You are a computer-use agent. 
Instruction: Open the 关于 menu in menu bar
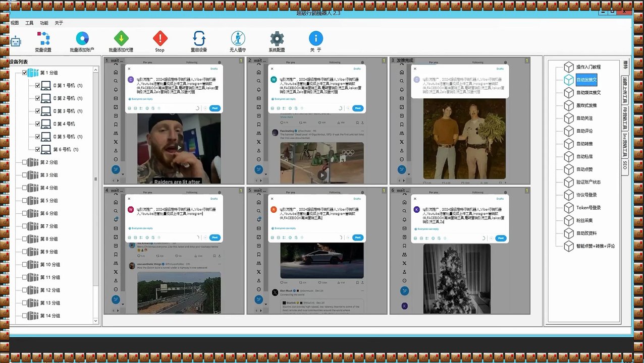59,23
